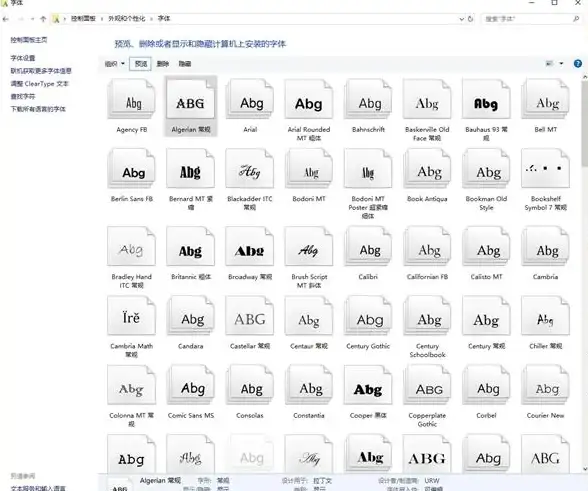Select the Bradley Hand ITC font icon

click(131, 246)
